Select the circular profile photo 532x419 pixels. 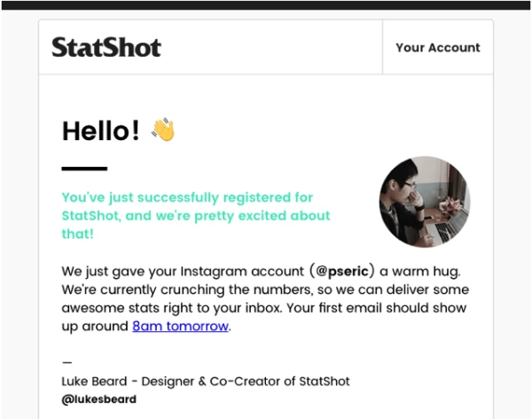tap(425, 202)
